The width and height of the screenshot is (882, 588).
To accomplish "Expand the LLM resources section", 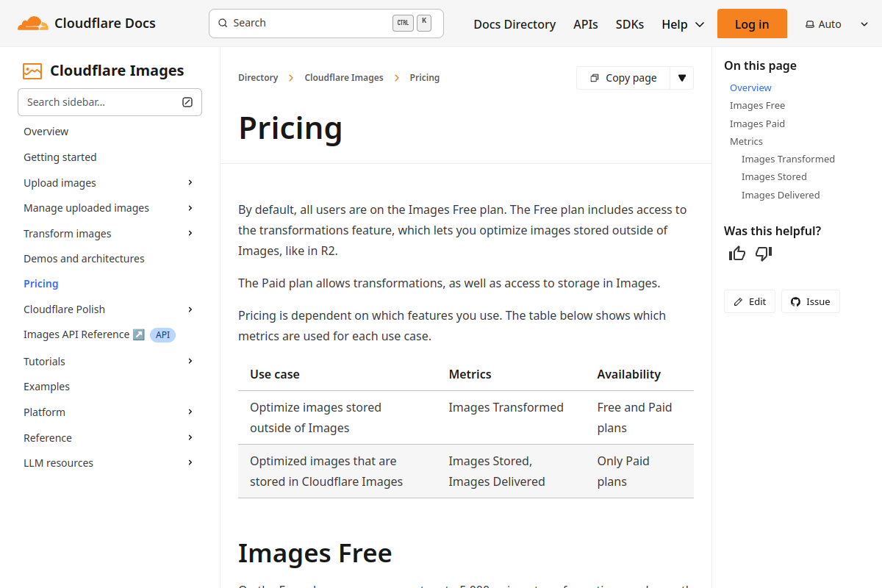I will click(190, 462).
